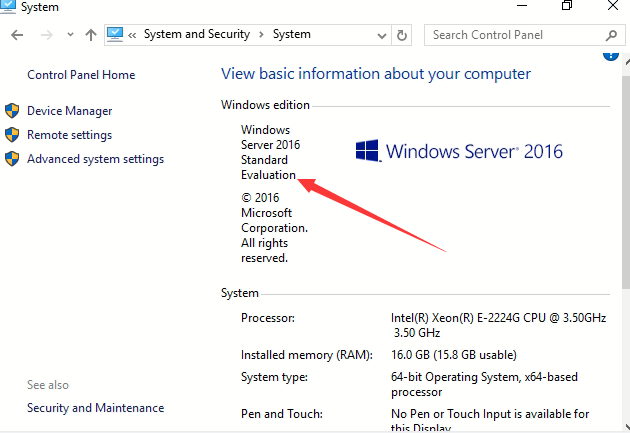This screenshot has height=433, width=630.
Task: Click the computer icon in address bar
Action: (115, 35)
